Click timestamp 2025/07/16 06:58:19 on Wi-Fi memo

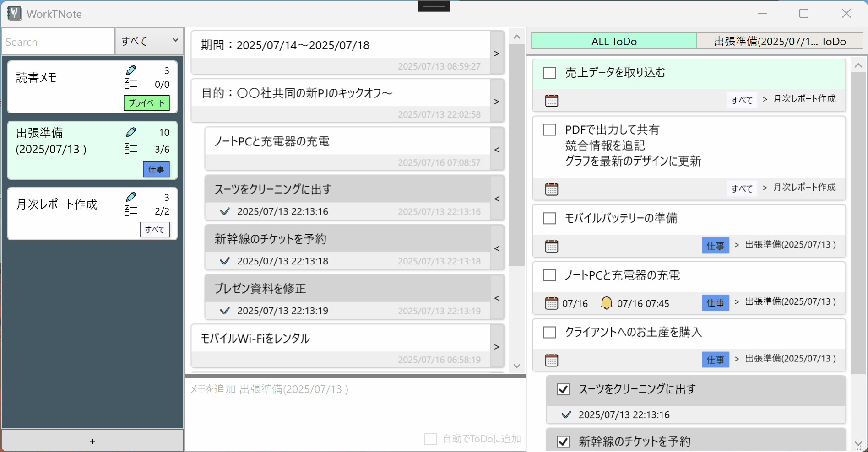[439, 360]
